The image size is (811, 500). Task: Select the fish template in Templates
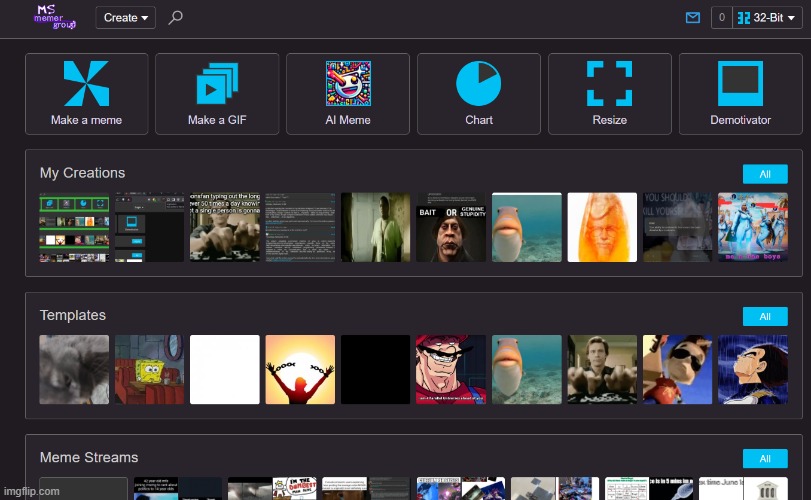527,370
